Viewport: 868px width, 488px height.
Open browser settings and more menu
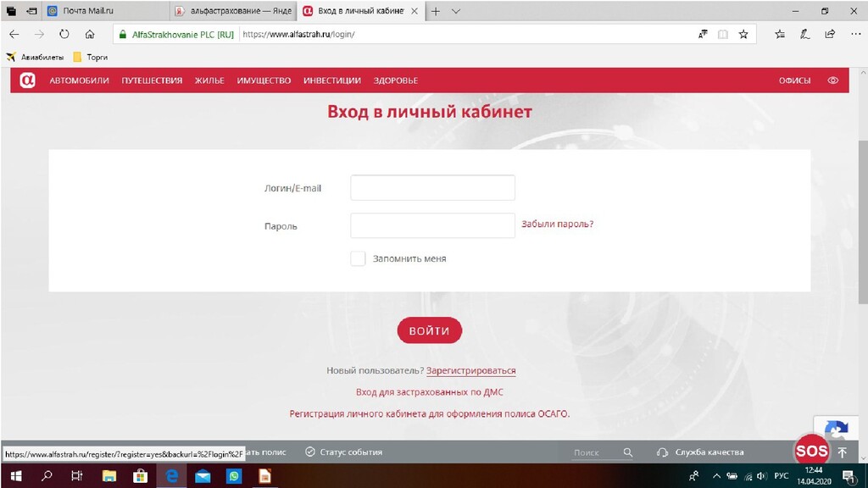coord(856,34)
